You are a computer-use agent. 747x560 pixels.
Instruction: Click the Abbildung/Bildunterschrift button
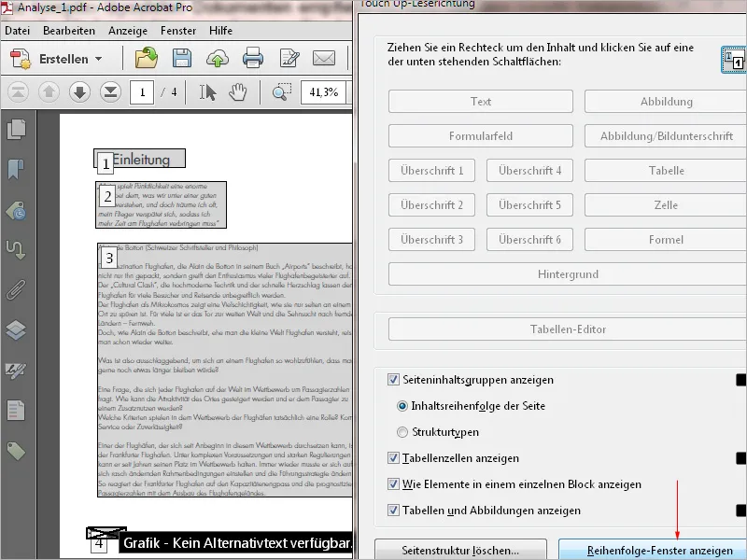666,136
